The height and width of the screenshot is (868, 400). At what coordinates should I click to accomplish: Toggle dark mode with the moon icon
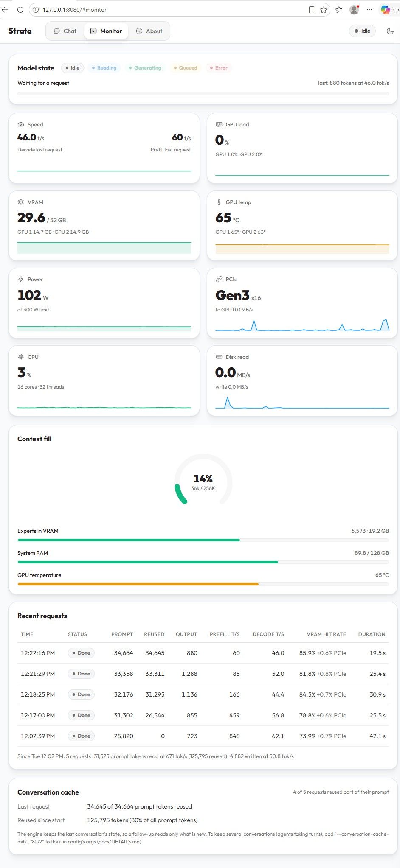[390, 31]
